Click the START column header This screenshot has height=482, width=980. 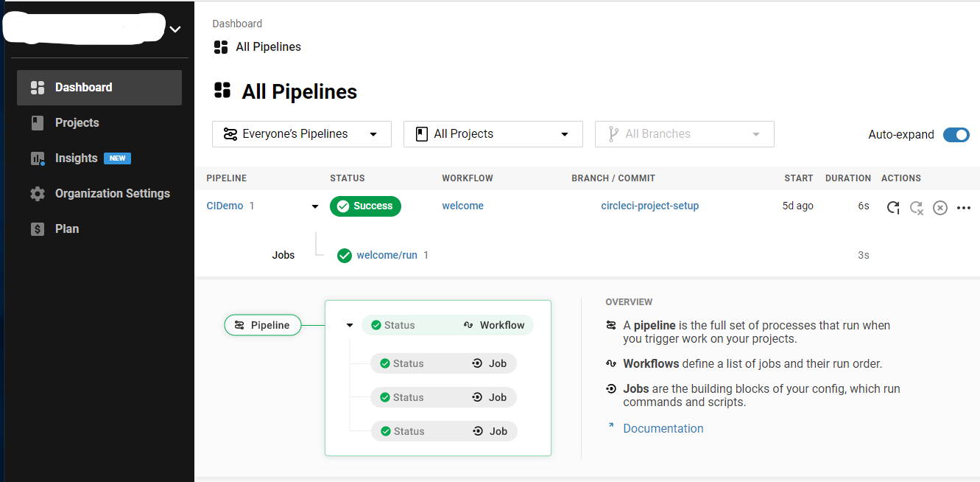[x=799, y=178]
